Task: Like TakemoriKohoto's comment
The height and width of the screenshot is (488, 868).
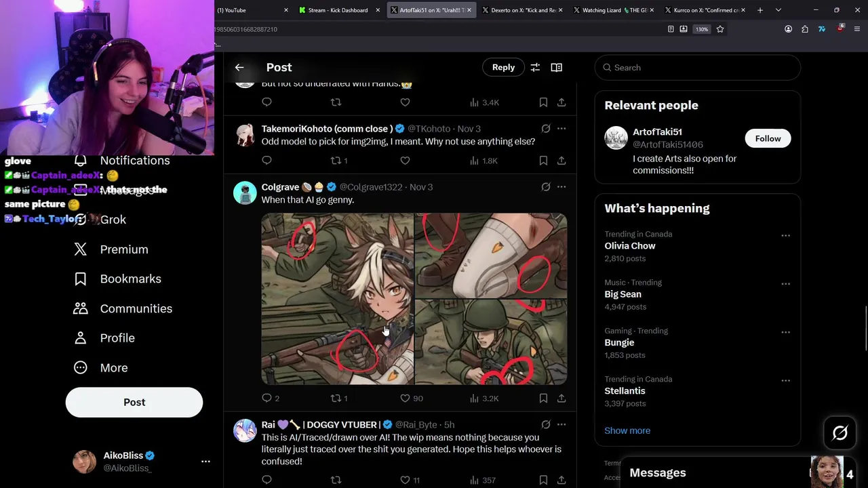Action: [x=405, y=161]
